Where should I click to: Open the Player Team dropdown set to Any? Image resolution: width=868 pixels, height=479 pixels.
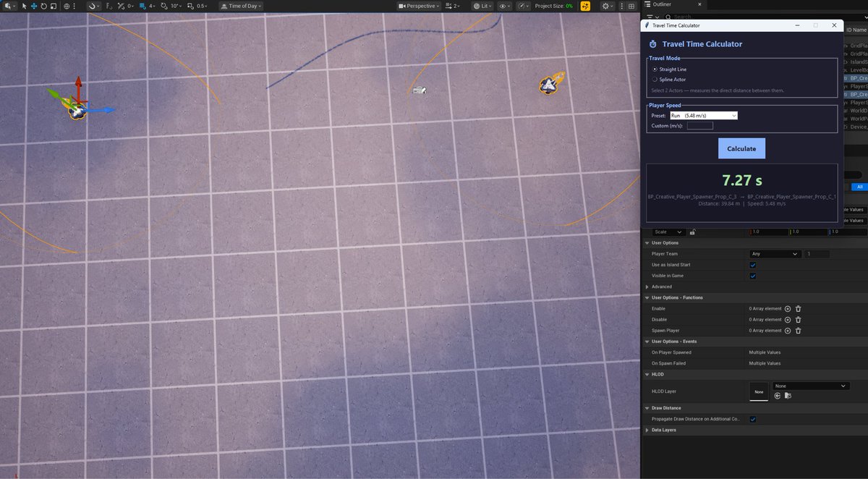(x=775, y=253)
